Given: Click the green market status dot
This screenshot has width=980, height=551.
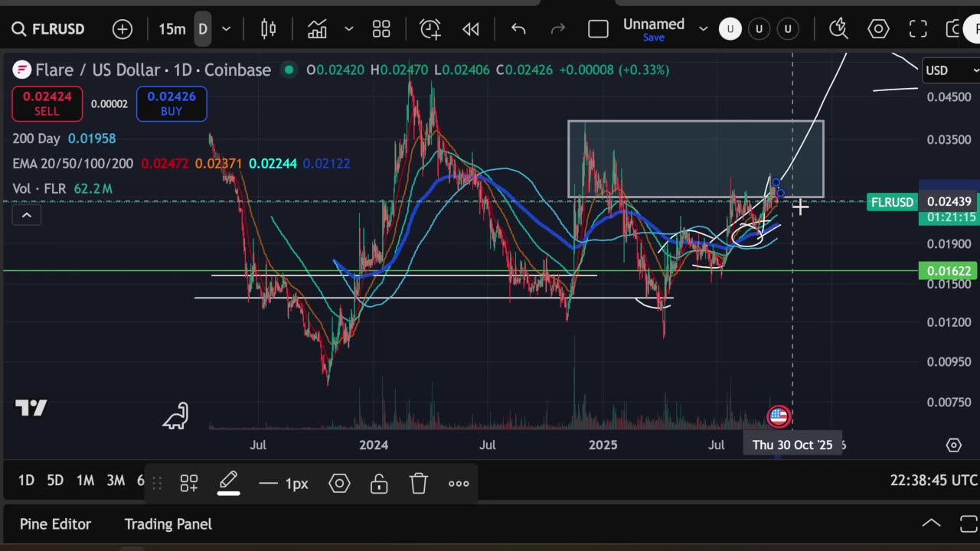Looking at the screenshot, I should click(x=289, y=70).
